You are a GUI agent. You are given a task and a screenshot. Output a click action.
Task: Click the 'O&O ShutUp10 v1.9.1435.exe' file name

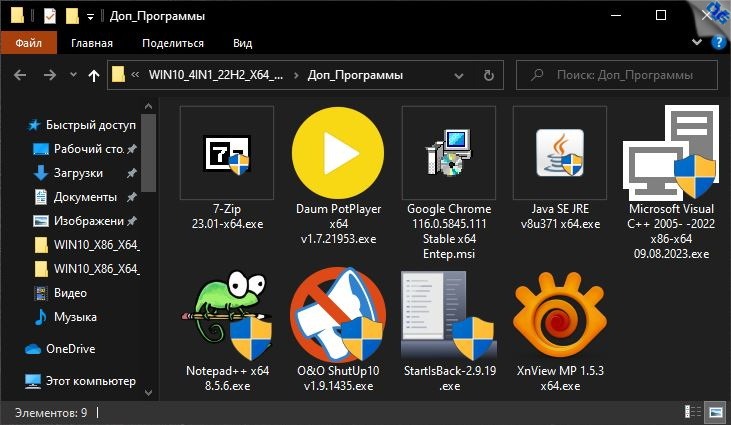coord(338,378)
